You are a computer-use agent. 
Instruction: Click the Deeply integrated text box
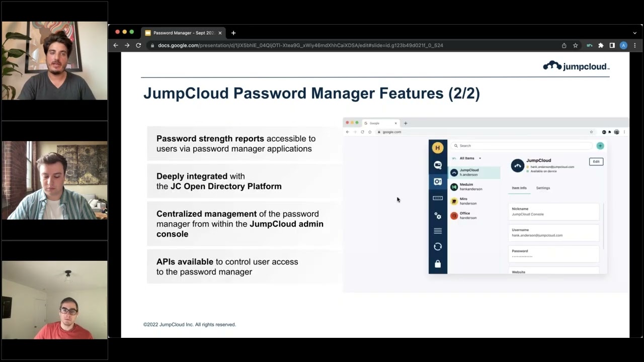click(245, 182)
